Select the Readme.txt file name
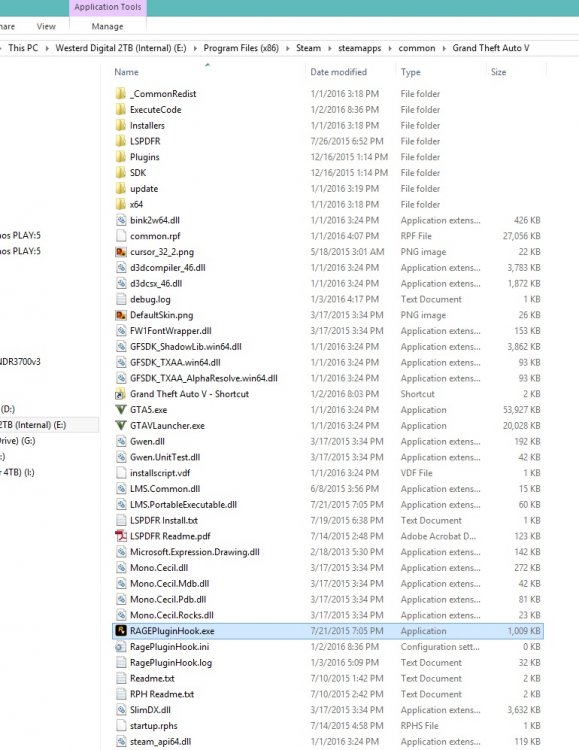The image size is (579, 750). point(152,678)
